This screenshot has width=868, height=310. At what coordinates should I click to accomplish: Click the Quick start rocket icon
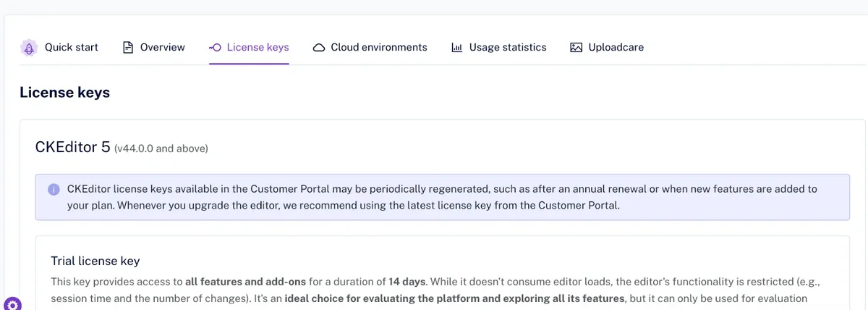29,48
